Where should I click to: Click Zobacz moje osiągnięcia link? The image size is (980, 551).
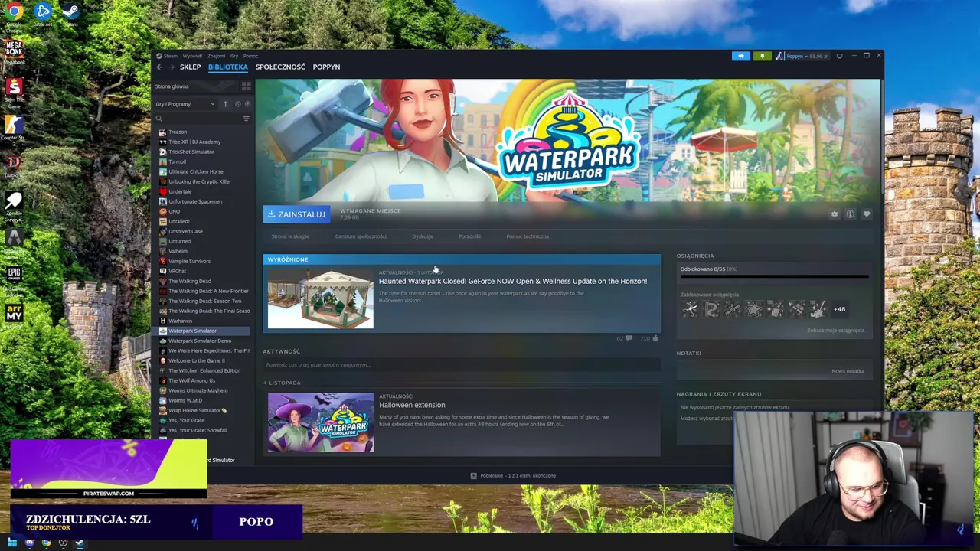835,331
